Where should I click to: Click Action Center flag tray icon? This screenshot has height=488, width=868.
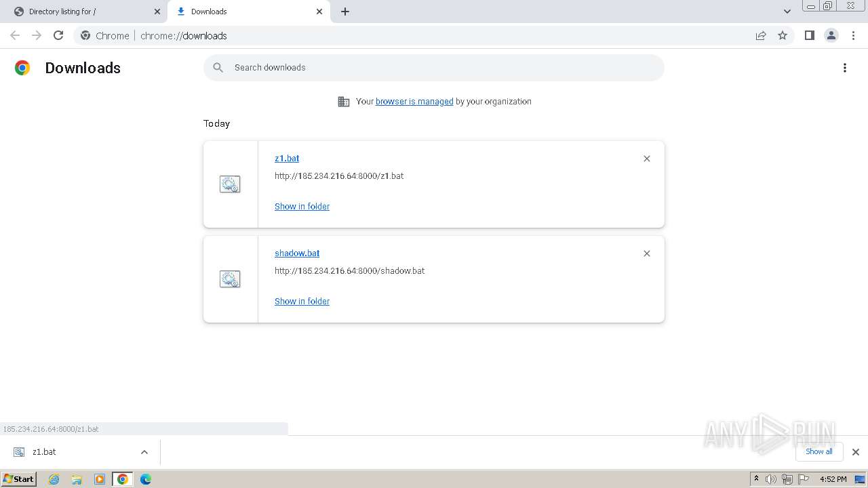click(804, 479)
